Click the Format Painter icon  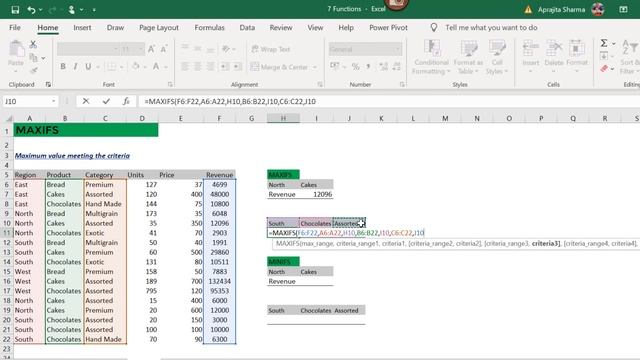(33, 71)
